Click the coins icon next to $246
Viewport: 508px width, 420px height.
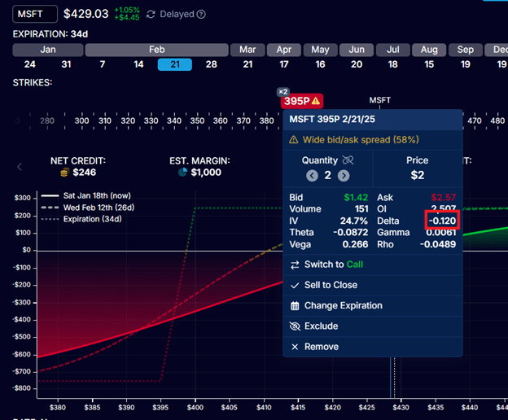point(64,173)
